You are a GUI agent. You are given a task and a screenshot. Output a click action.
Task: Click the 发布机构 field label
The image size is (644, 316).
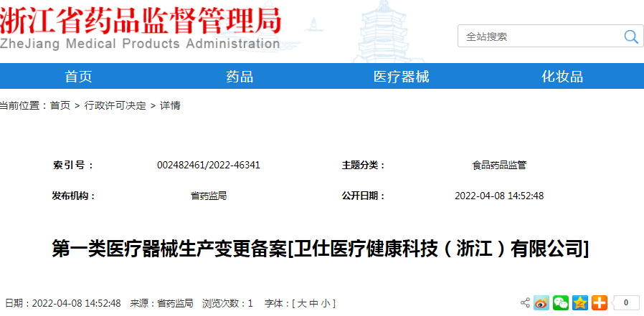click(x=74, y=196)
